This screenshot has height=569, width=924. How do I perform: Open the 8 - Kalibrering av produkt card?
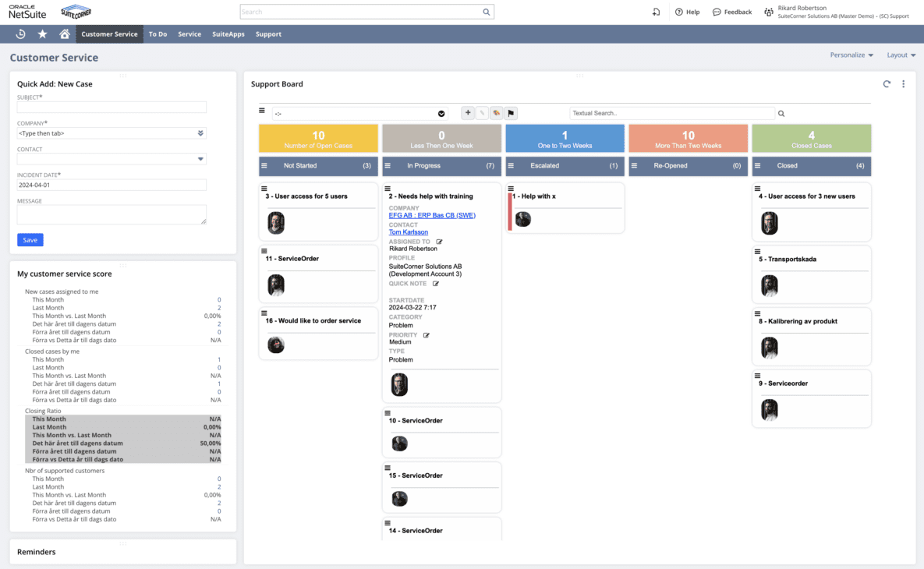(812, 337)
